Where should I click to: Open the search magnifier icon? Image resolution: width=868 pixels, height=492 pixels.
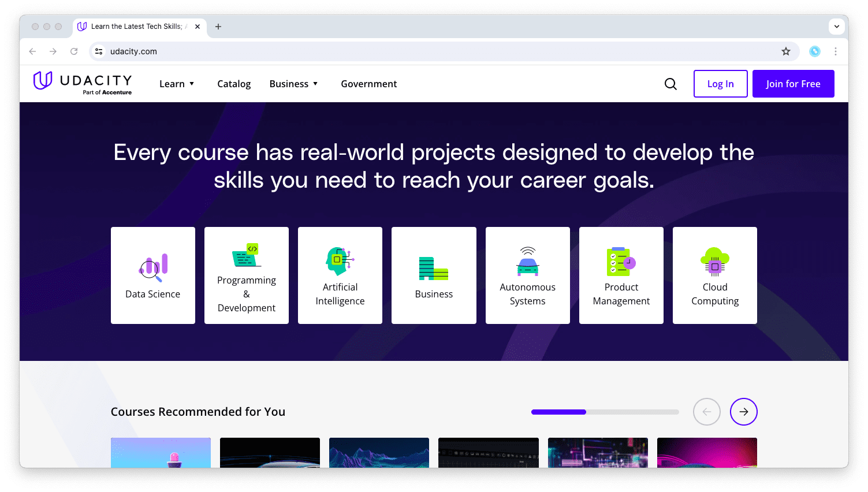click(670, 84)
